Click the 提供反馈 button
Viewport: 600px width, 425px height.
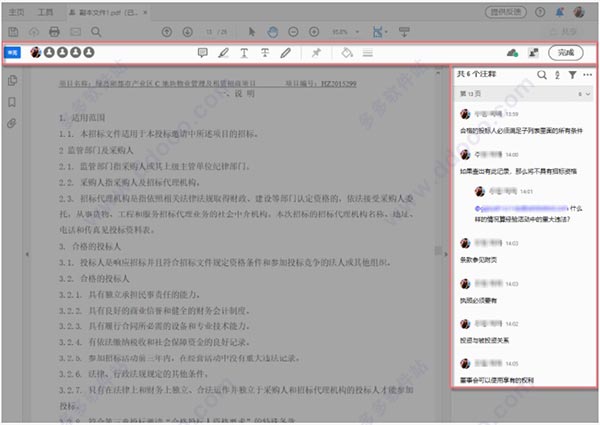pos(505,12)
